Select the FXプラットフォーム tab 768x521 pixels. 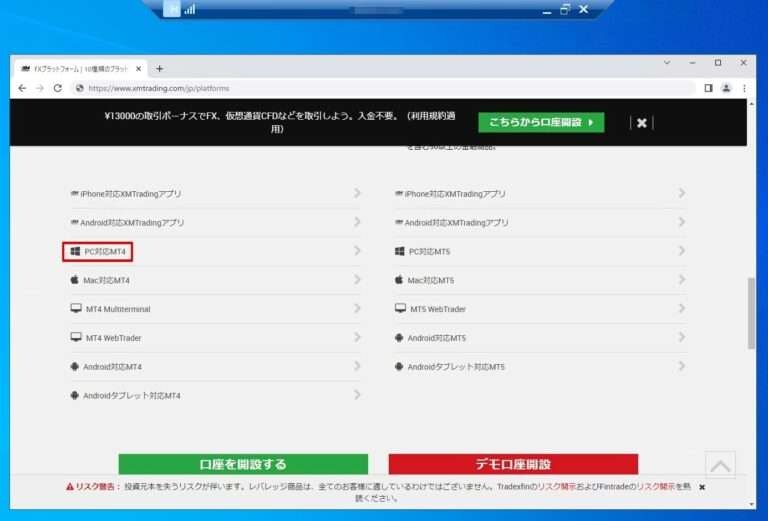81,69
